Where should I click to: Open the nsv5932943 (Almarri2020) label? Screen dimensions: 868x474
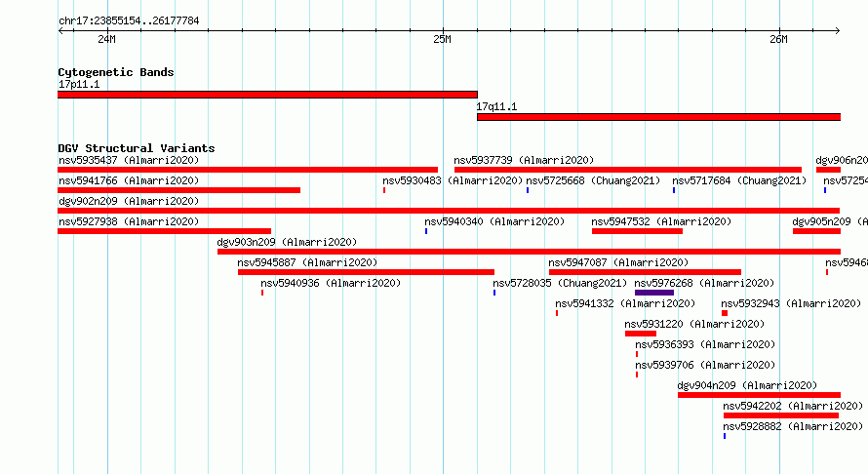[791, 303]
